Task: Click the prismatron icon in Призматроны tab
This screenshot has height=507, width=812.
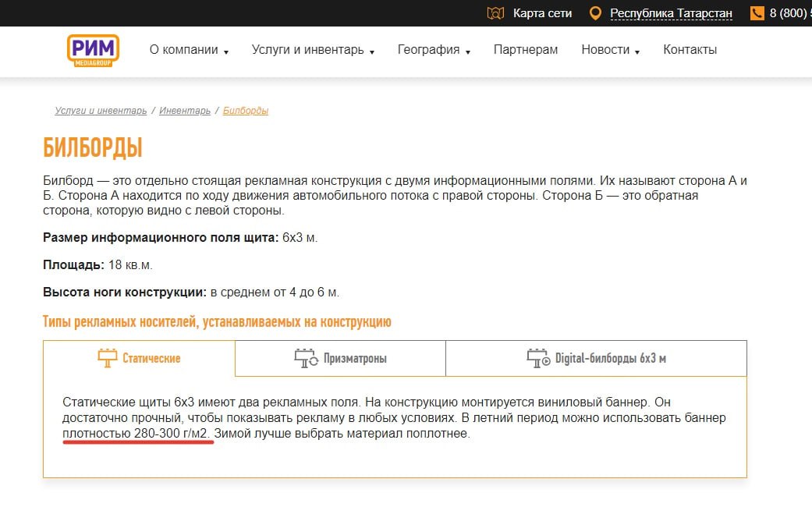Action: click(x=306, y=358)
